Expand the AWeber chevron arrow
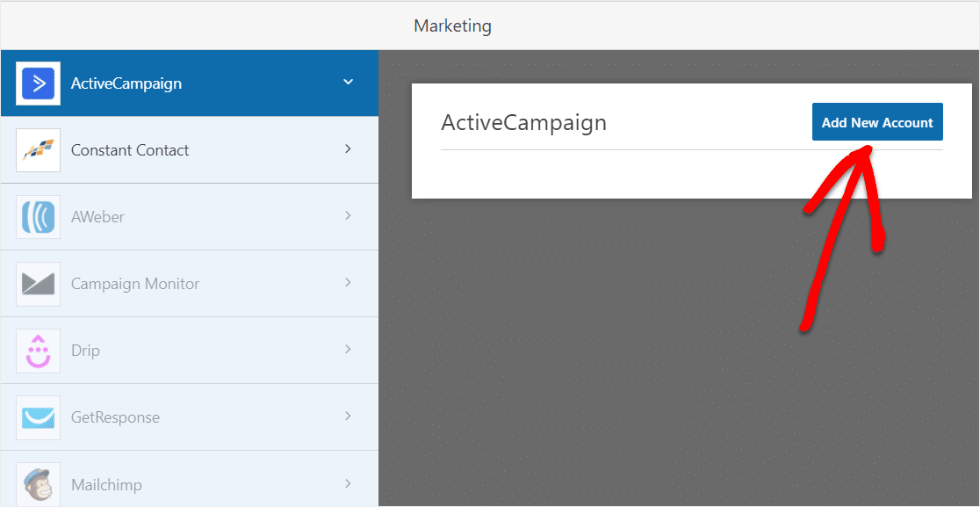Screen dimensions: 980x507 pos(348,216)
